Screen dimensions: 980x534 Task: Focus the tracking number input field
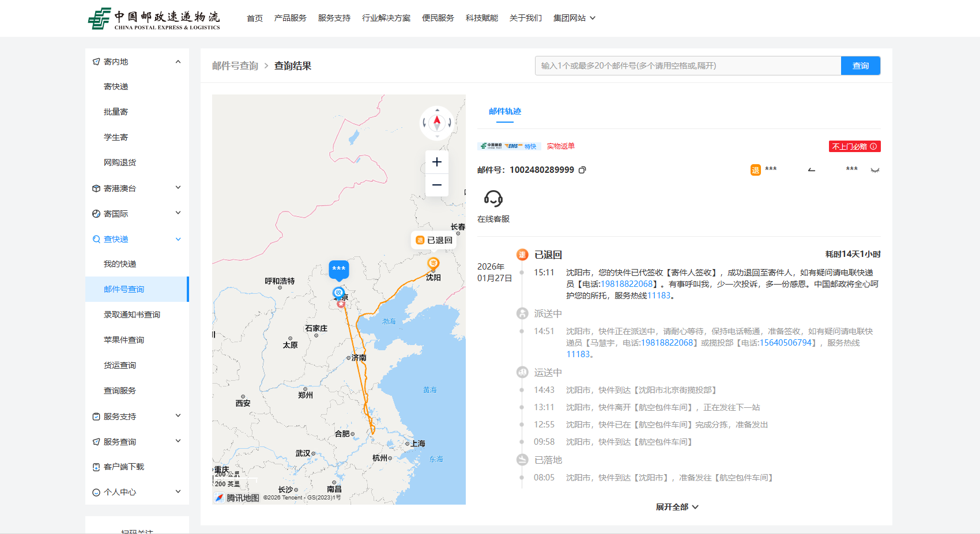(687, 66)
